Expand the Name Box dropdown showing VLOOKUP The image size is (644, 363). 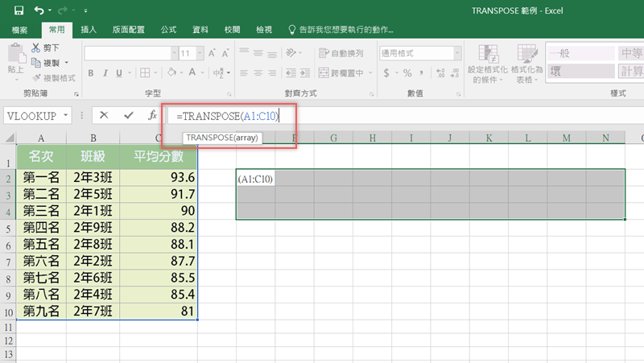click(x=65, y=116)
